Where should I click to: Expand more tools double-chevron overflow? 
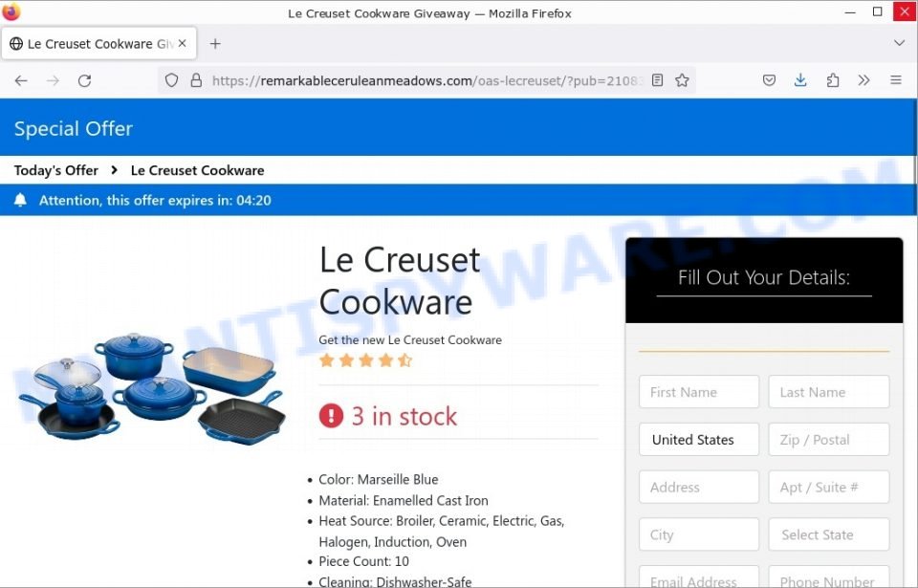863,80
